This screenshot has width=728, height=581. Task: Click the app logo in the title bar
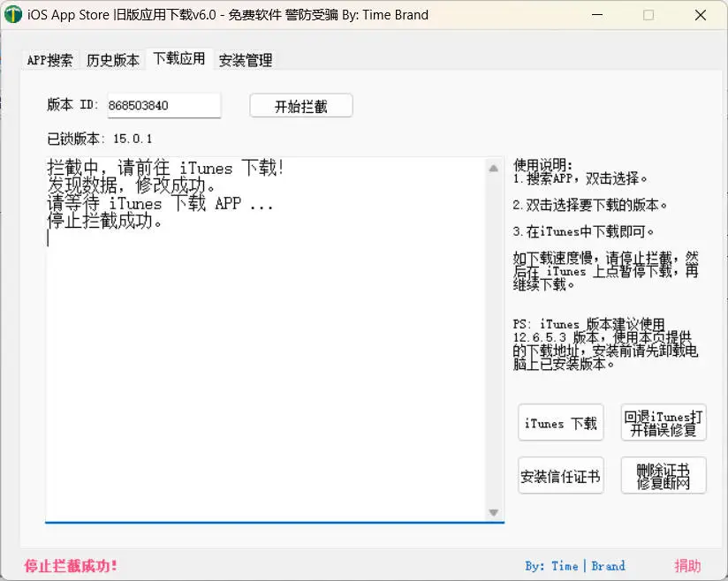pyautogui.click(x=12, y=14)
